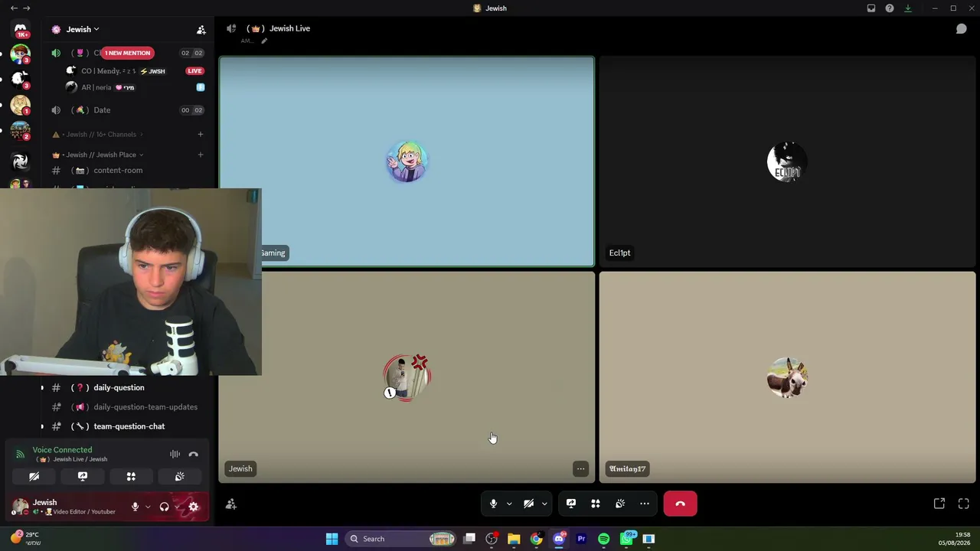Click the taskbar Search box
The image size is (980, 551).
click(x=400, y=539)
